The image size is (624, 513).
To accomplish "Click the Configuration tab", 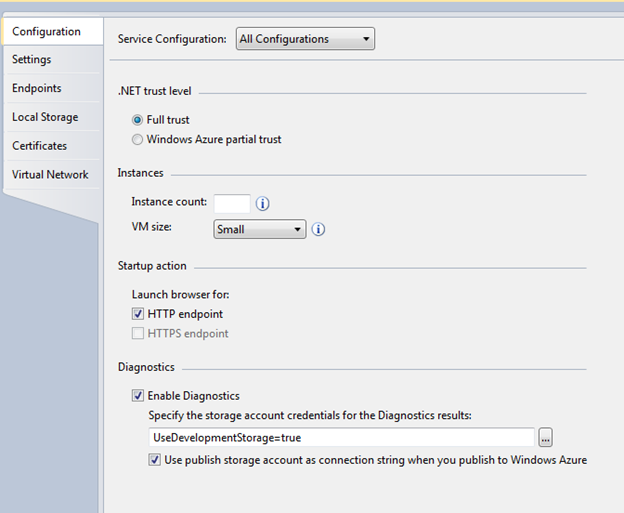I will tap(47, 32).
